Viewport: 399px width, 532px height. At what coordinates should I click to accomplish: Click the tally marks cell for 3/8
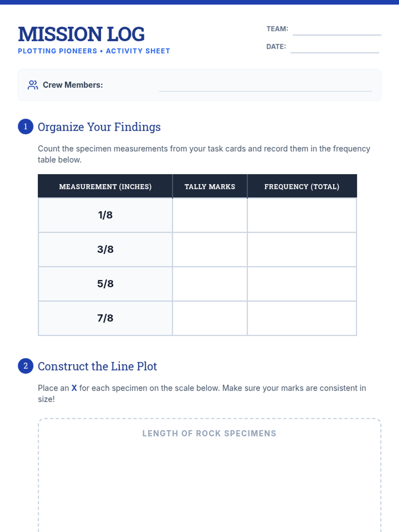[210, 249]
